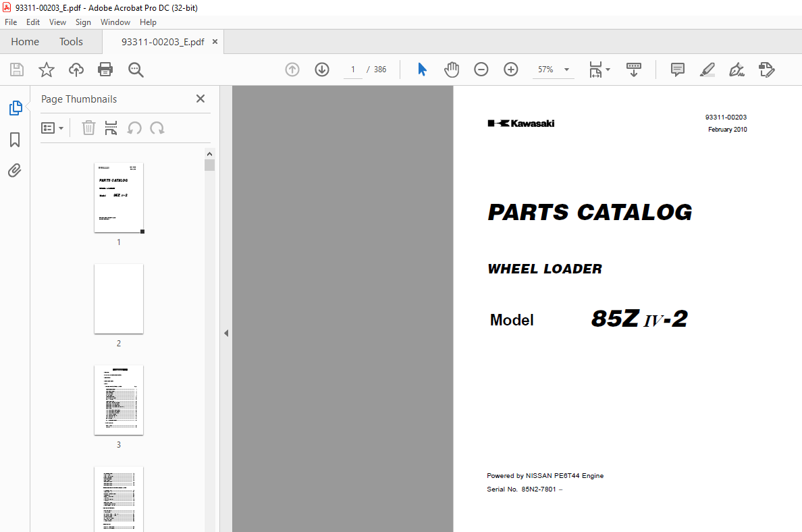Select the 93311-00203_E.pdf document tab
Image resolution: width=802 pixels, height=532 pixels.
(x=163, y=42)
